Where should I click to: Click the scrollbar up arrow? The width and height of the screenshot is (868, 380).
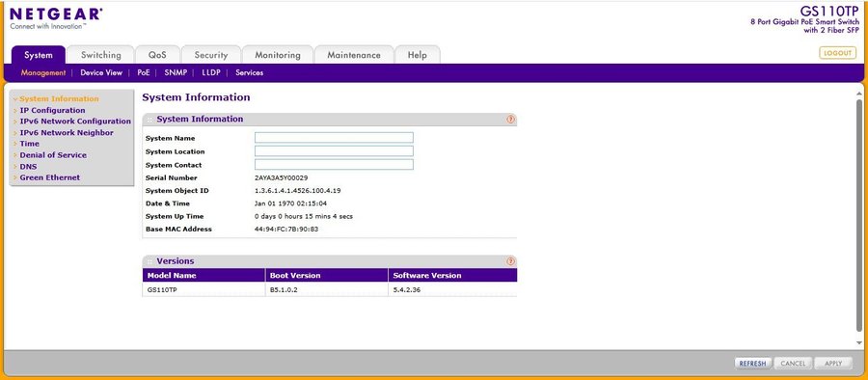[x=859, y=95]
